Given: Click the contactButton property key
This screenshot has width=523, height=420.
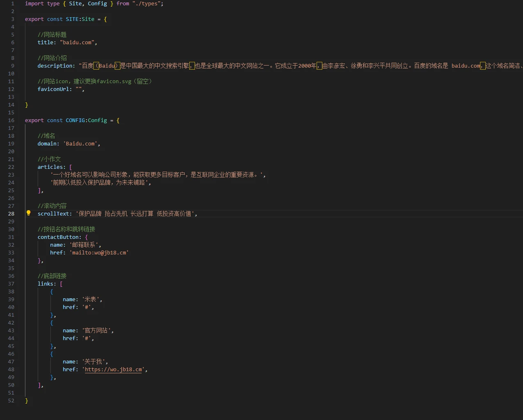Looking at the screenshot, I should tap(58, 237).
